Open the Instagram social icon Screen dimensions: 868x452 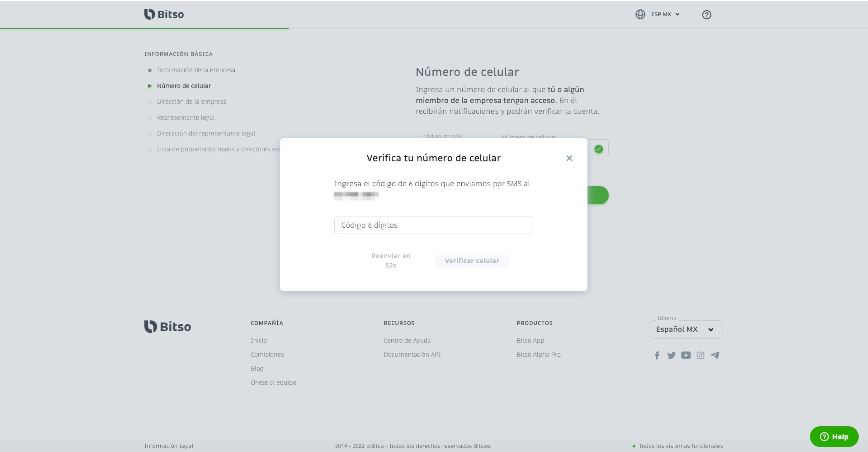pos(700,355)
